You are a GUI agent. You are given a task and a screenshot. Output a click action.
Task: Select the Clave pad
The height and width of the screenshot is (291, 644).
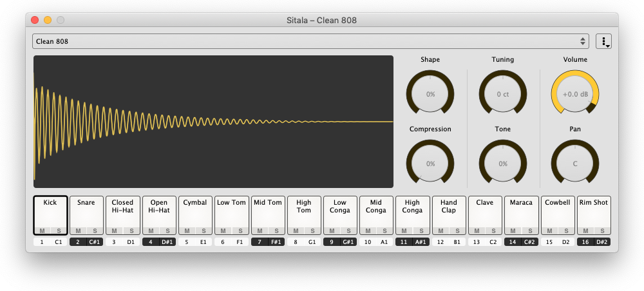click(x=485, y=214)
